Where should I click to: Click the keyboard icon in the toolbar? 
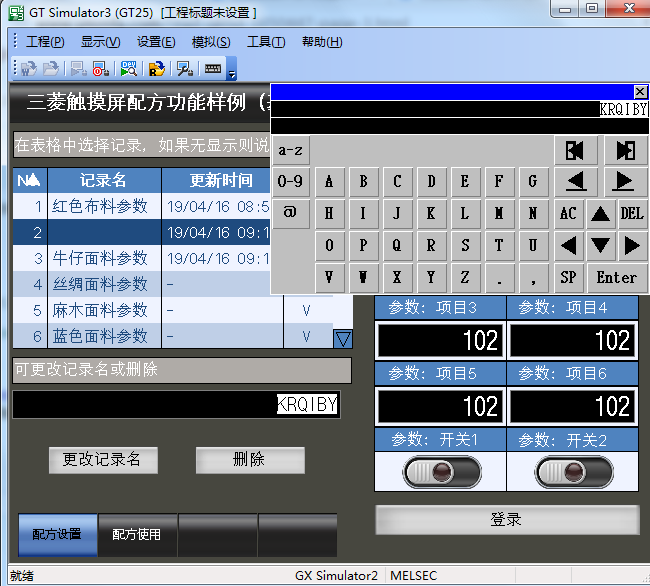pos(212,69)
